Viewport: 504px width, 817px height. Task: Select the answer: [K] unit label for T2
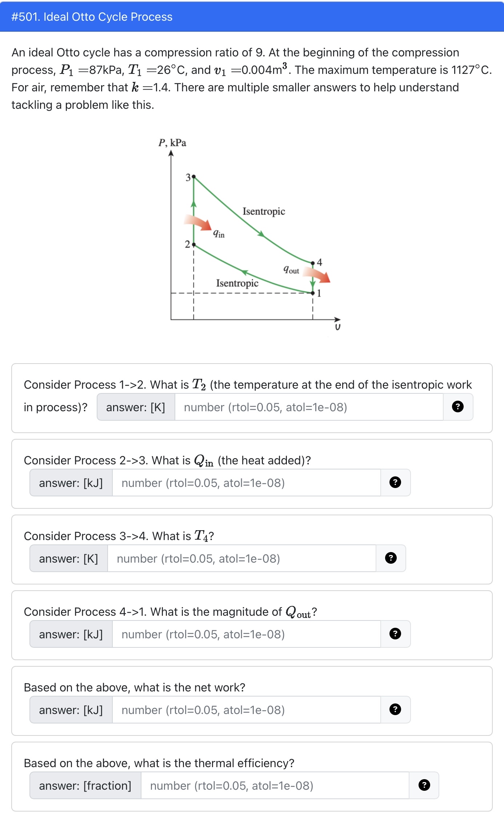(135, 407)
